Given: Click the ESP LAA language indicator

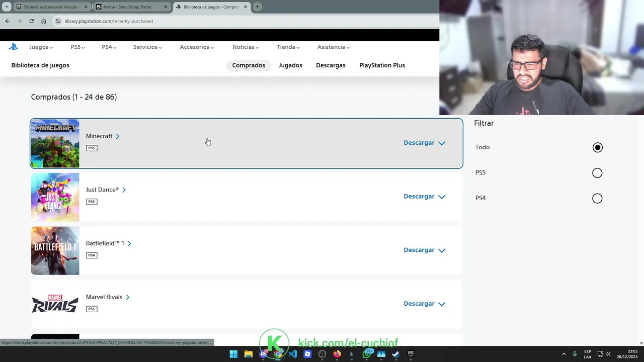Looking at the screenshot, I should click(588, 354).
